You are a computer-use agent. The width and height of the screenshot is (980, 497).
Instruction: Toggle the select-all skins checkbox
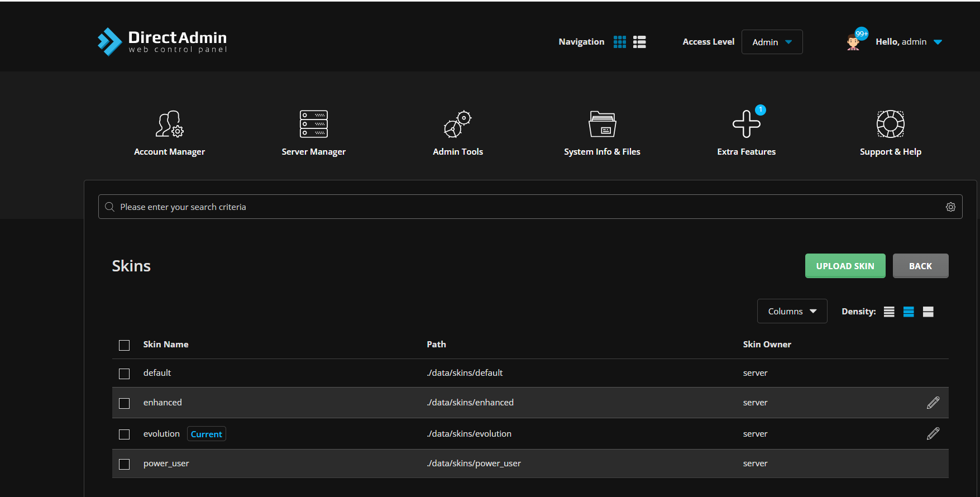coord(125,345)
